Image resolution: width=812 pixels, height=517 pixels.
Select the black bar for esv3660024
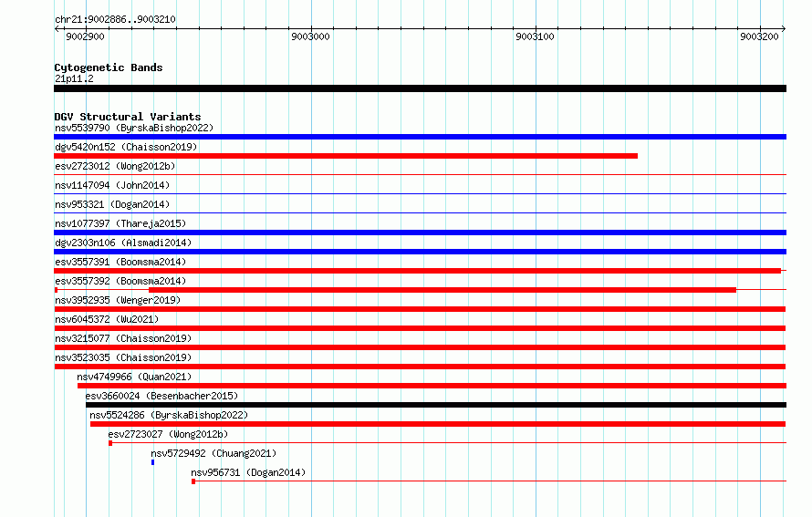click(436, 405)
